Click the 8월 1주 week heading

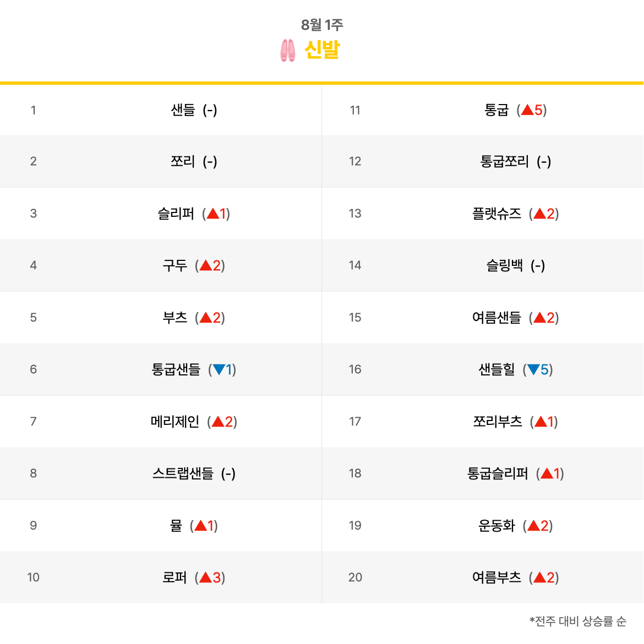(x=322, y=25)
